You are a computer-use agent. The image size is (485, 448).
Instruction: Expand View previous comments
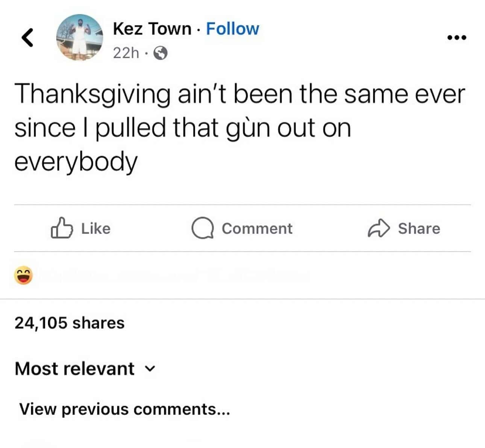(125, 409)
